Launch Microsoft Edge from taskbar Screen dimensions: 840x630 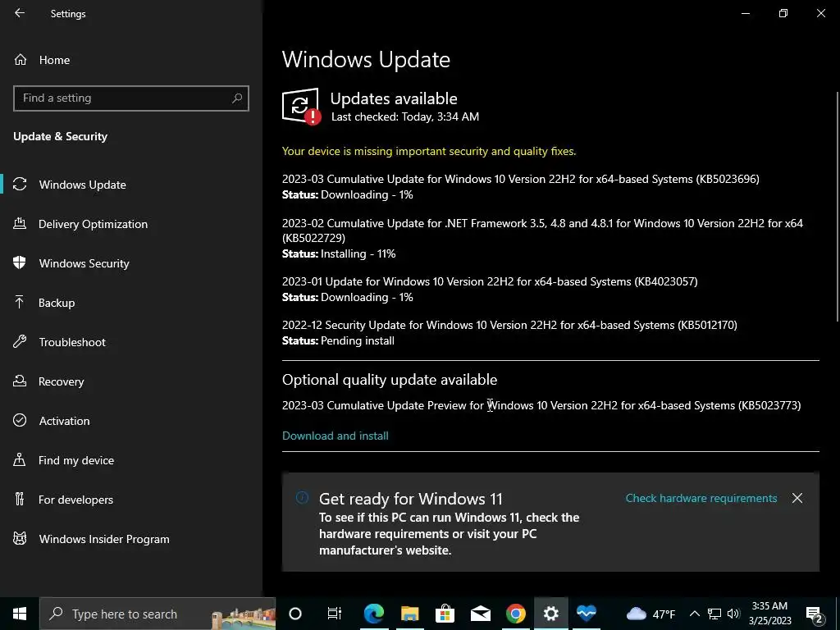pyautogui.click(x=374, y=614)
